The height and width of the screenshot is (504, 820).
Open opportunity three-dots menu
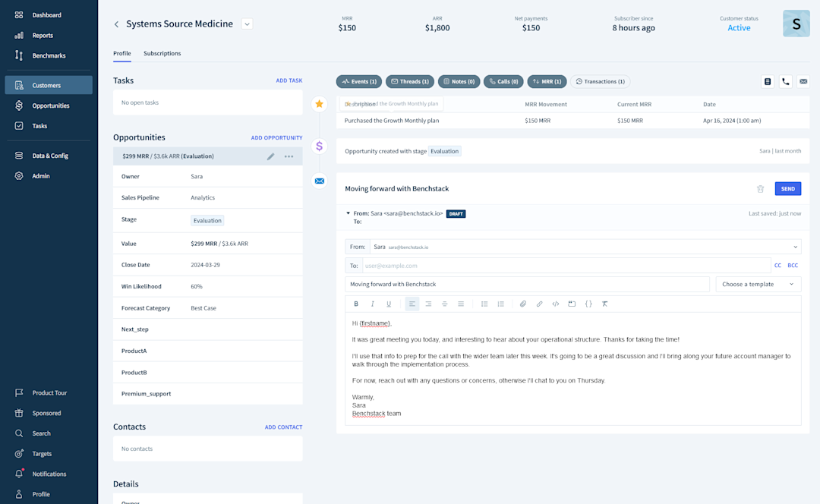pos(289,156)
